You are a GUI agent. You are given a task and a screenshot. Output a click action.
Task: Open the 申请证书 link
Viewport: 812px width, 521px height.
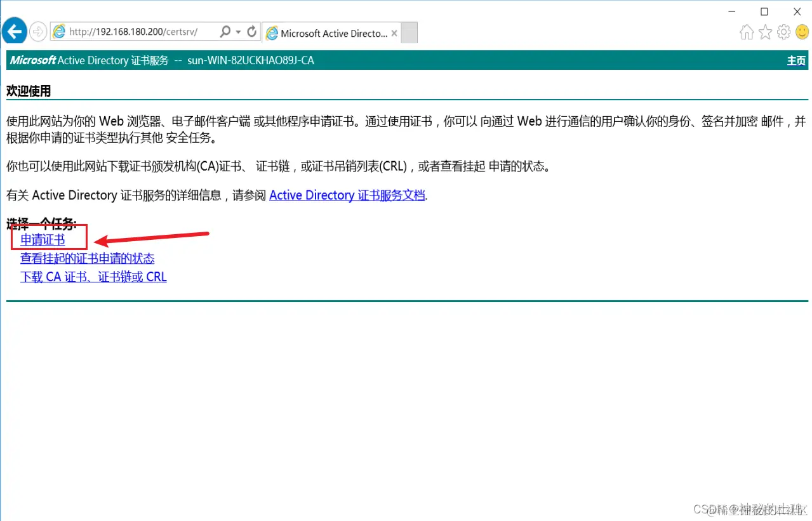click(43, 240)
